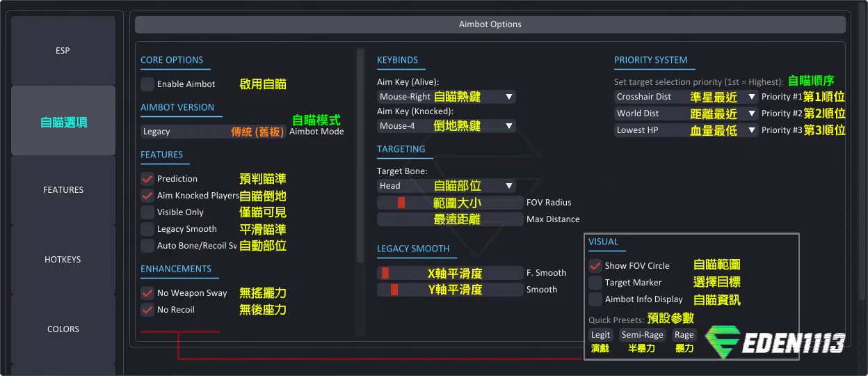The height and width of the screenshot is (376, 868).
Task: Open the Aim Key (Alive) Mouse-Right dropdown
Action: coord(446,97)
